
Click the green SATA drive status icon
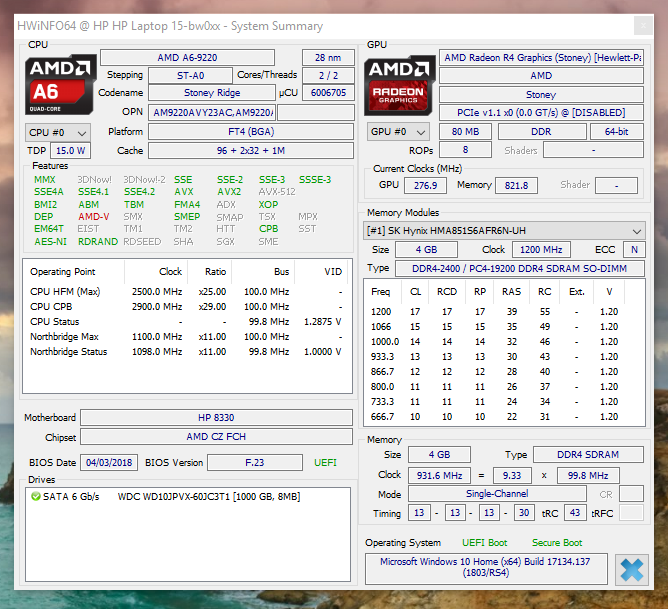(36, 496)
